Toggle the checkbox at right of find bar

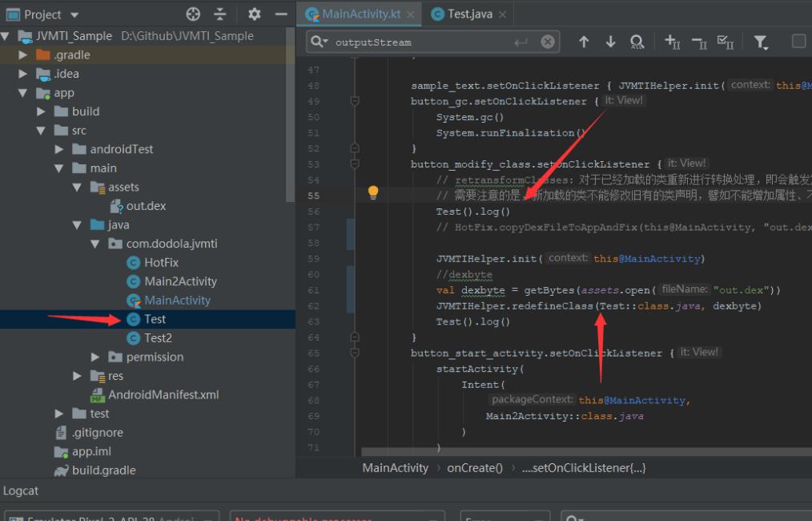pyautogui.click(x=799, y=41)
